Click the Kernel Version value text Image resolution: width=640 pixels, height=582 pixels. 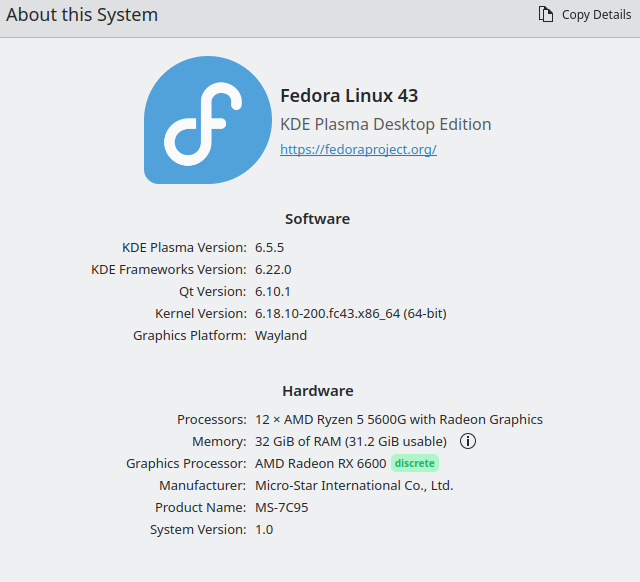pyautogui.click(x=351, y=313)
